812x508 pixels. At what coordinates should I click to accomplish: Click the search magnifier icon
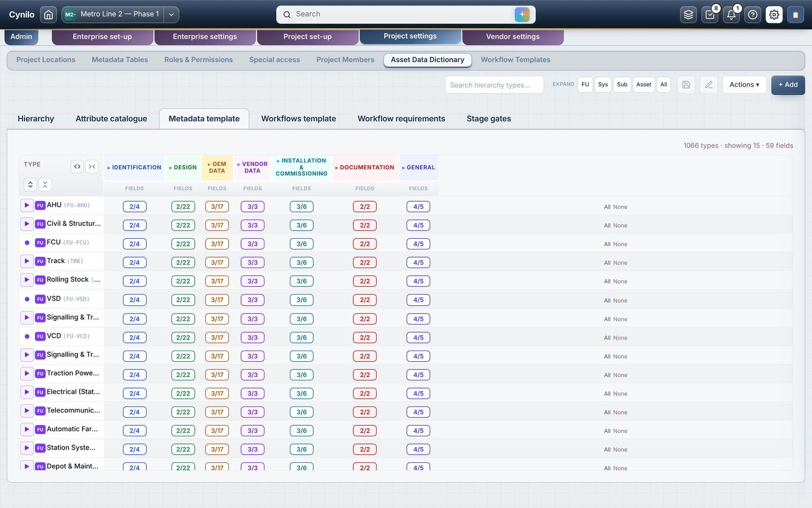[x=287, y=15]
